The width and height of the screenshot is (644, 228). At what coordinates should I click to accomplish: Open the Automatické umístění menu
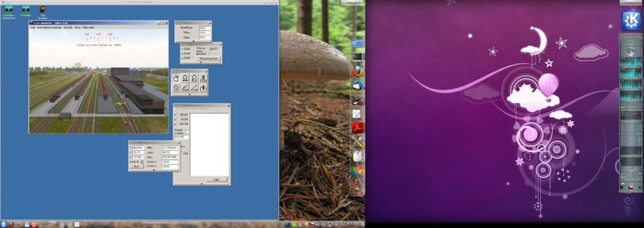pyautogui.click(x=49, y=27)
